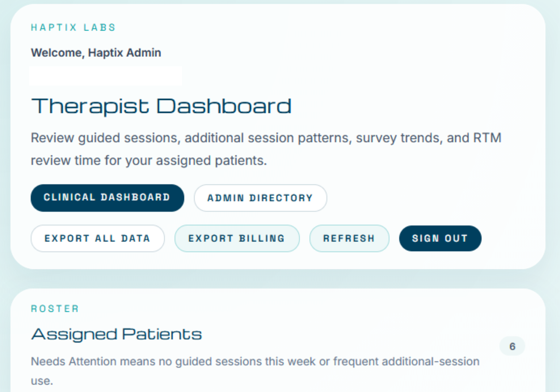This screenshot has width=560, height=392.
Task: Switch to the Admin Directory
Action: click(x=260, y=198)
